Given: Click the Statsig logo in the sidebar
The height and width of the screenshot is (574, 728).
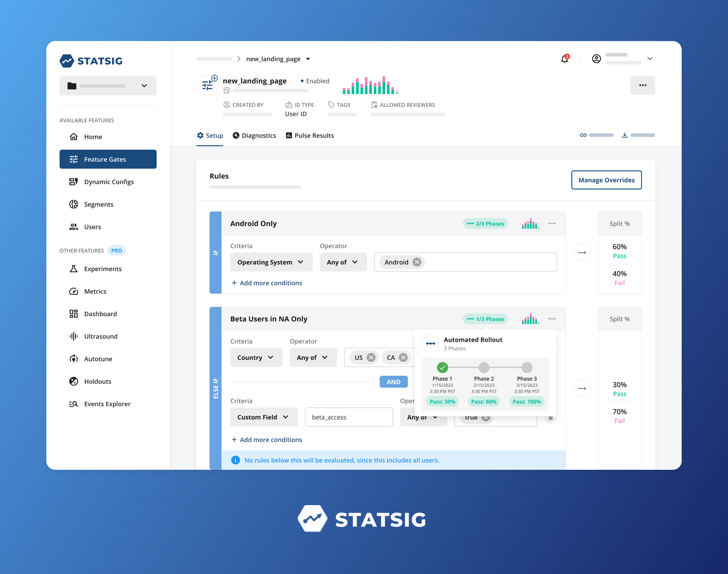Looking at the screenshot, I should click(91, 61).
